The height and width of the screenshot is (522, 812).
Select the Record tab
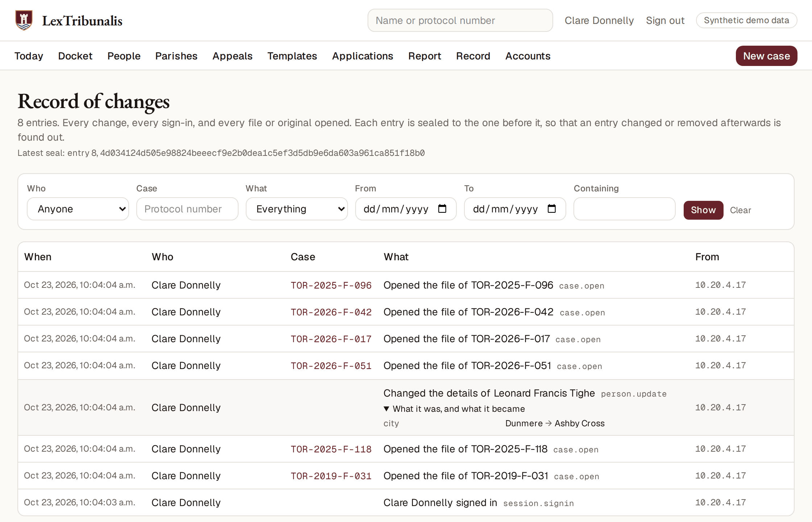[473, 56]
